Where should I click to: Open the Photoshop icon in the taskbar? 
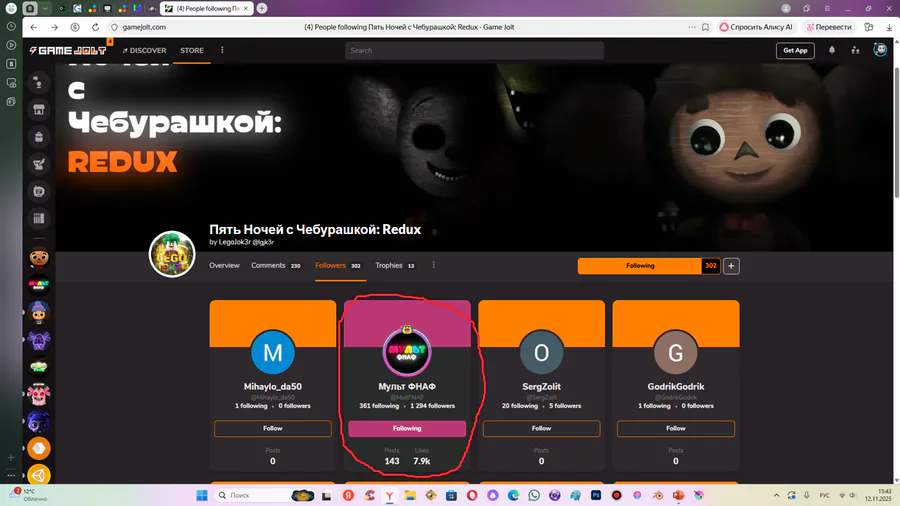[596, 495]
